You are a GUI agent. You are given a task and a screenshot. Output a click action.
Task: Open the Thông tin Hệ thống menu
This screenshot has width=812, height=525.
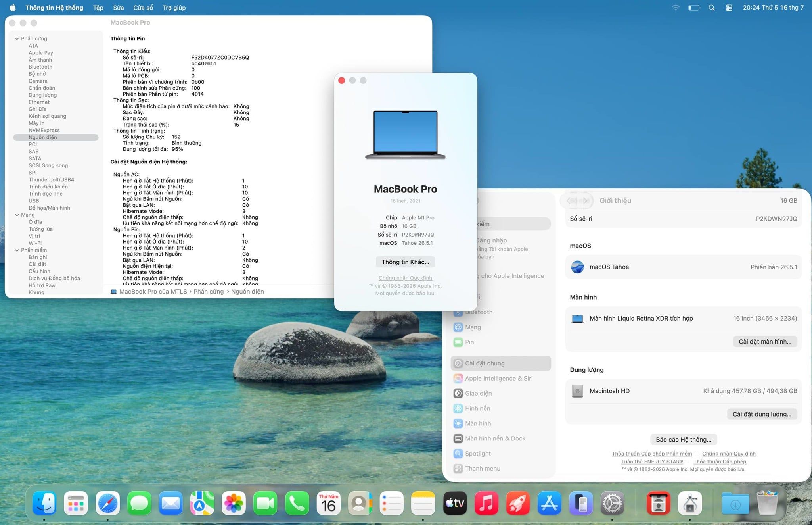click(54, 8)
